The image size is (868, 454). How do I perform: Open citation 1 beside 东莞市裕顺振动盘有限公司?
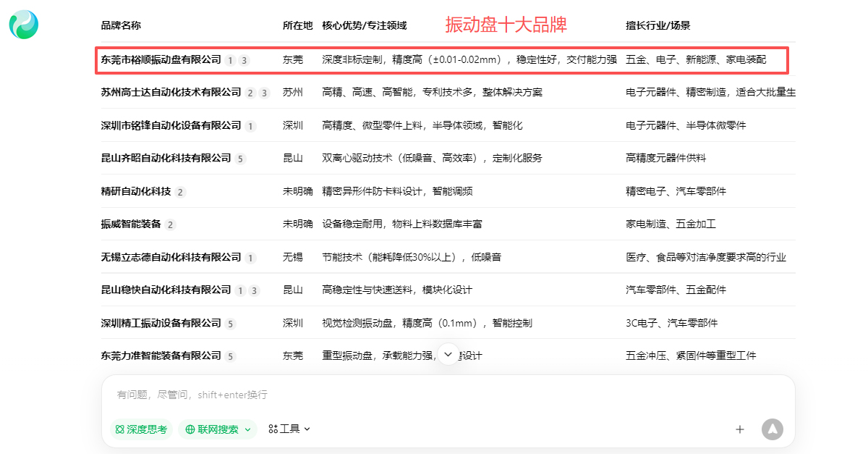pos(230,60)
